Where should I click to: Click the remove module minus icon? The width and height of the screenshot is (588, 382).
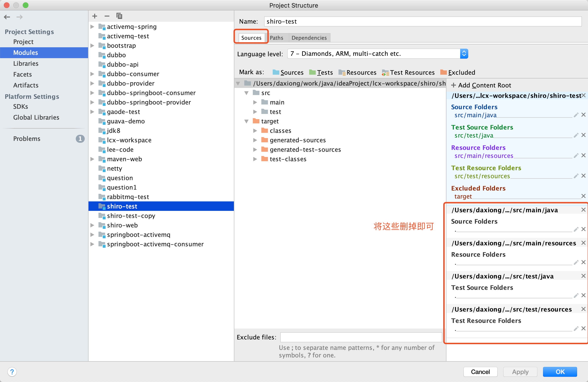[x=107, y=16]
